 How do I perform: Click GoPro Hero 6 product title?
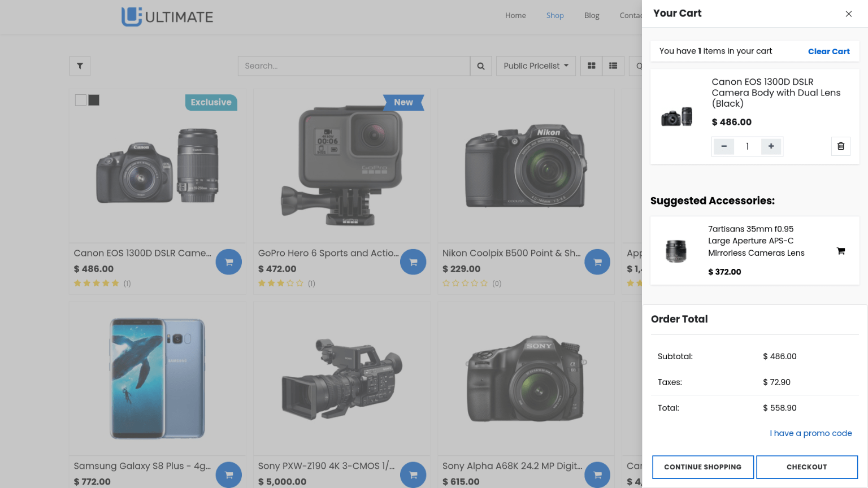tap(328, 253)
